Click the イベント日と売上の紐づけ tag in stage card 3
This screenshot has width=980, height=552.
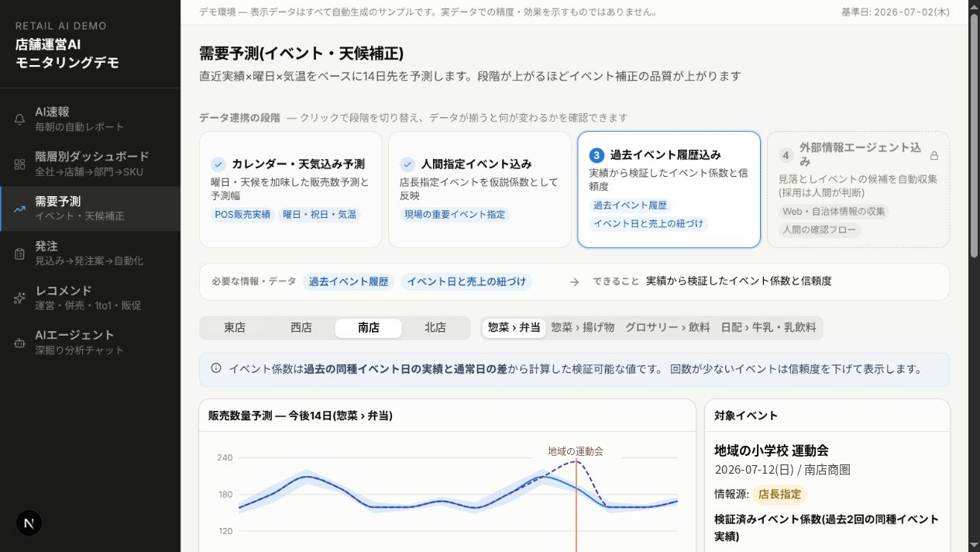coord(648,224)
